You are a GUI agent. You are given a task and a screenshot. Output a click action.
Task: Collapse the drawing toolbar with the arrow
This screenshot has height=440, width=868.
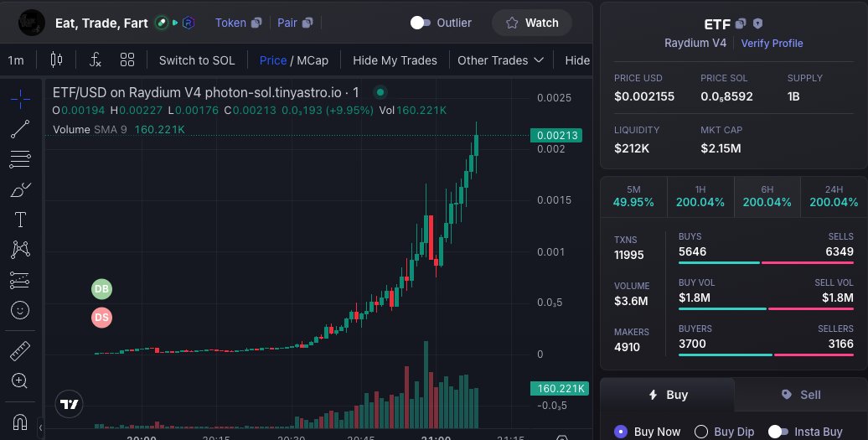[40, 427]
